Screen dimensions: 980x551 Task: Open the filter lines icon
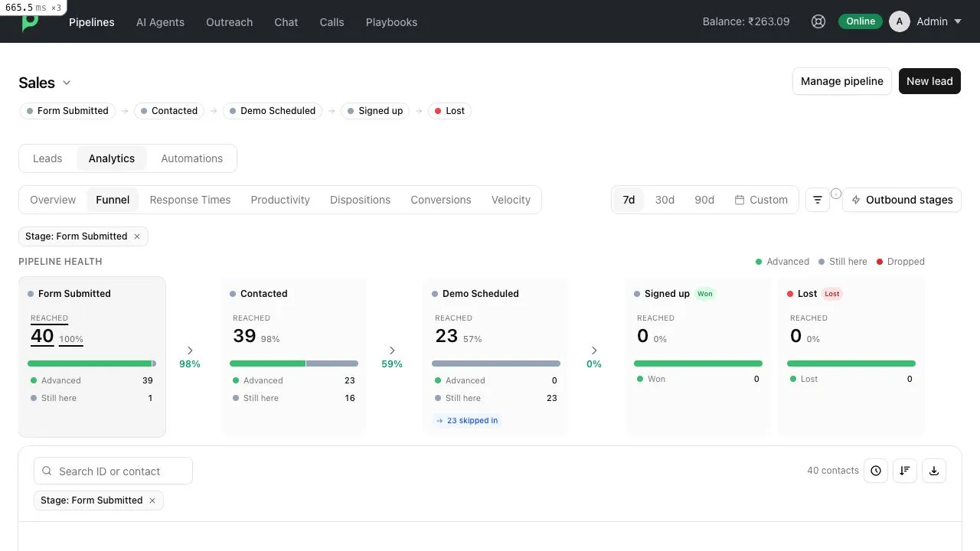tap(818, 200)
